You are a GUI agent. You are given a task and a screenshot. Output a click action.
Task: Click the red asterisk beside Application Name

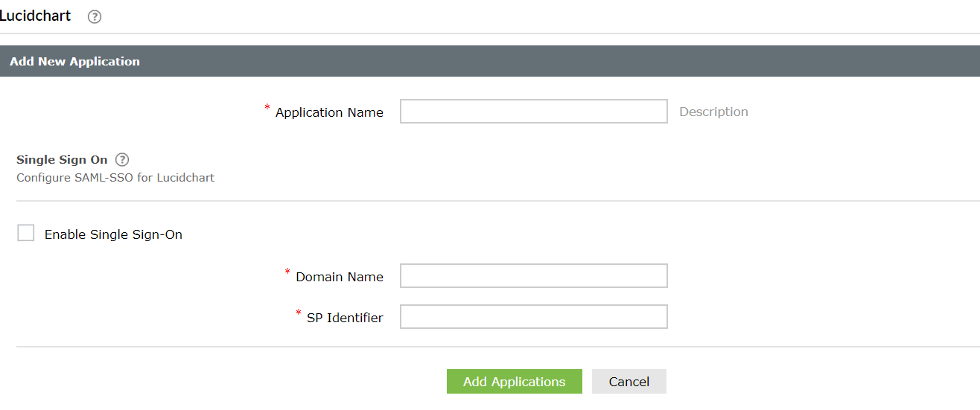(267, 108)
